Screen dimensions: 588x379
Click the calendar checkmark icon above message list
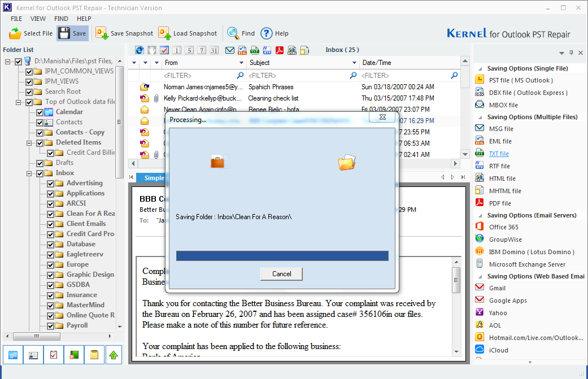click(x=164, y=50)
